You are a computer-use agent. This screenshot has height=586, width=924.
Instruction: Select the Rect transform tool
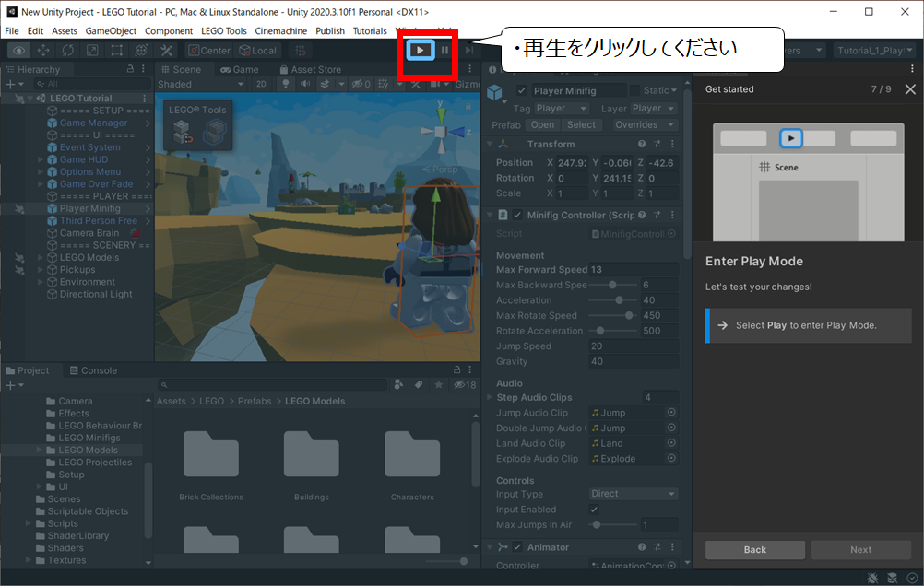(x=117, y=51)
